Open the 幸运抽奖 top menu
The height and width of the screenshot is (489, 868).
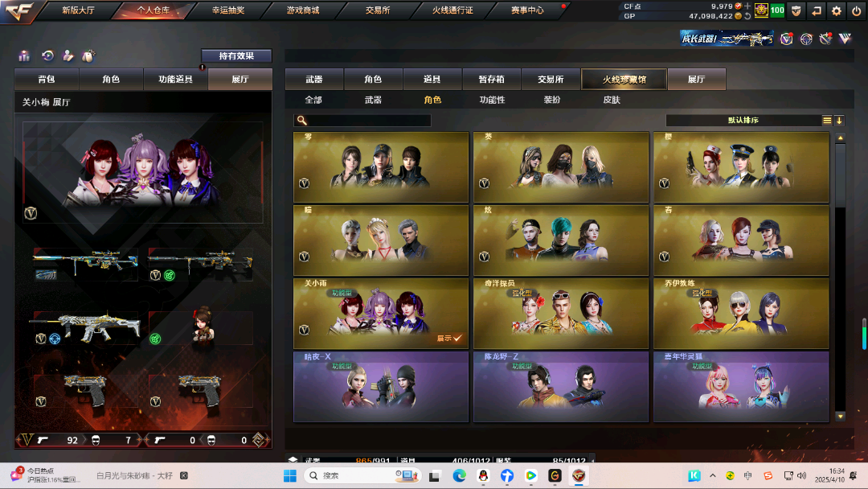point(228,10)
